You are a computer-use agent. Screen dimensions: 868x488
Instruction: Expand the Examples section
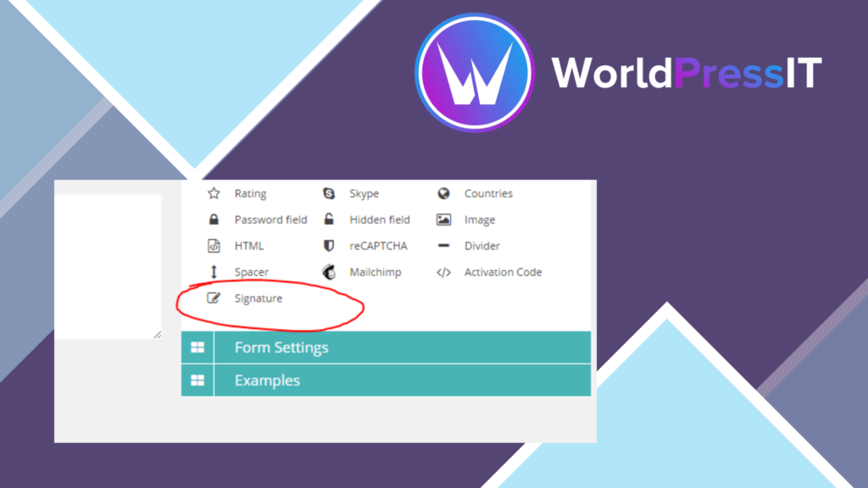386,380
